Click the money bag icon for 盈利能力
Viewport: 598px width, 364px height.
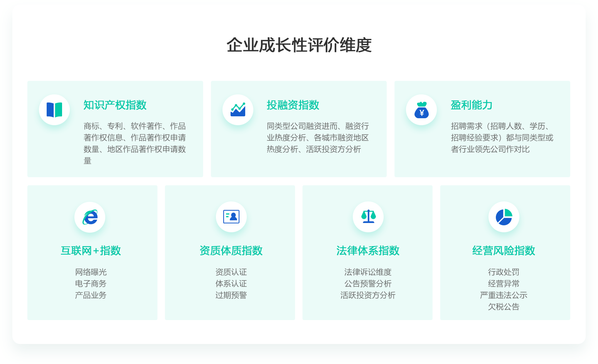[421, 110]
